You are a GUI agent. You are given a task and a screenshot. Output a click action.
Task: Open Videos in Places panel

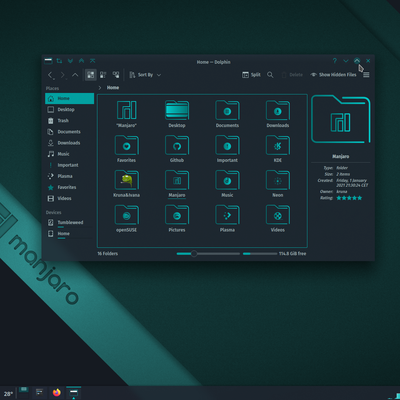tap(69, 198)
